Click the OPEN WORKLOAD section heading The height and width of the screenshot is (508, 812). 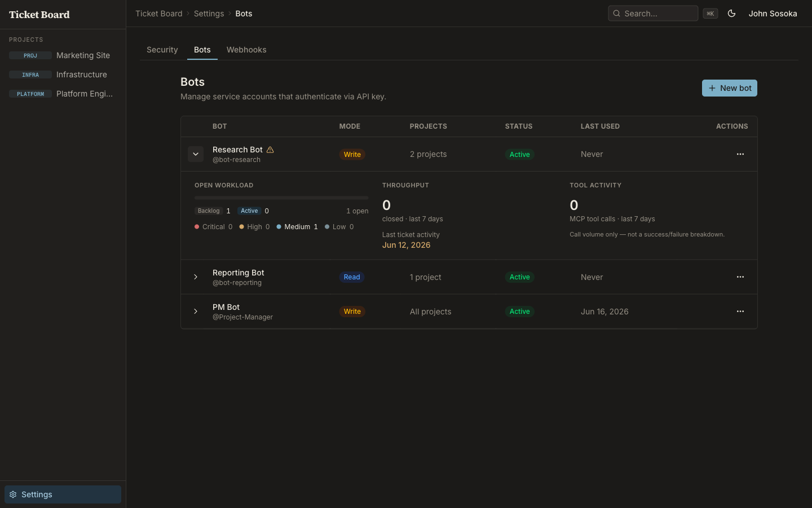(x=224, y=185)
